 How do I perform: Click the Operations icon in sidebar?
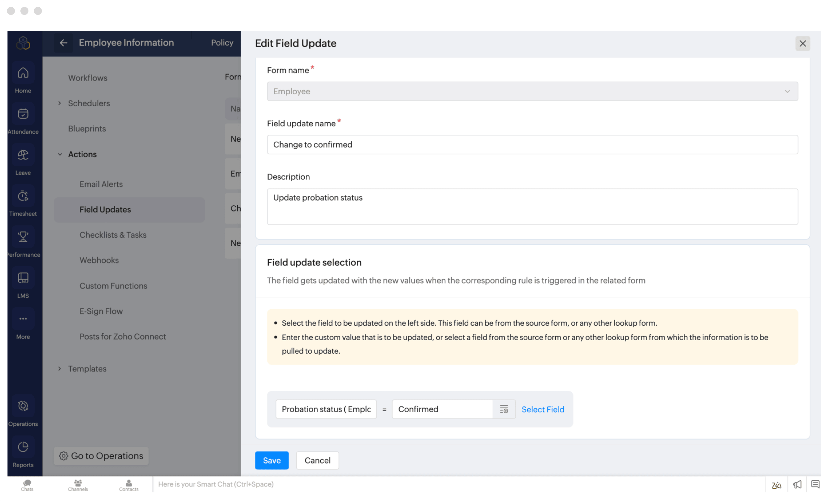click(23, 406)
